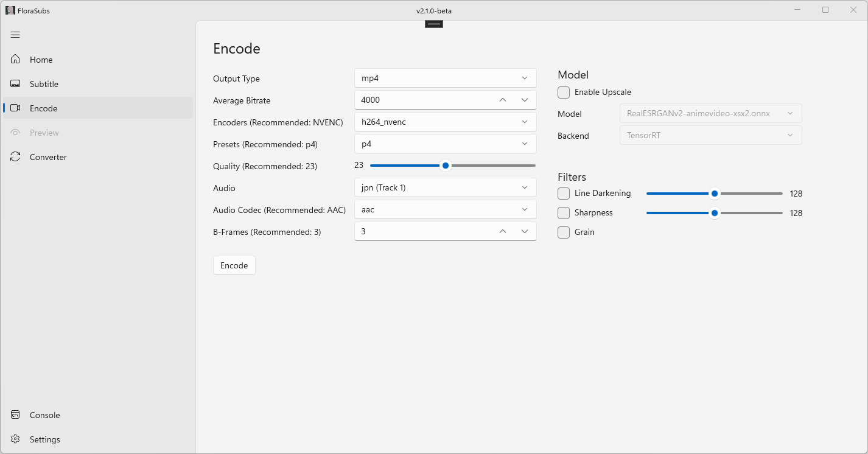Open the Output Type dropdown
The height and width of the screenshot is (454, 868).
point(445,78)
